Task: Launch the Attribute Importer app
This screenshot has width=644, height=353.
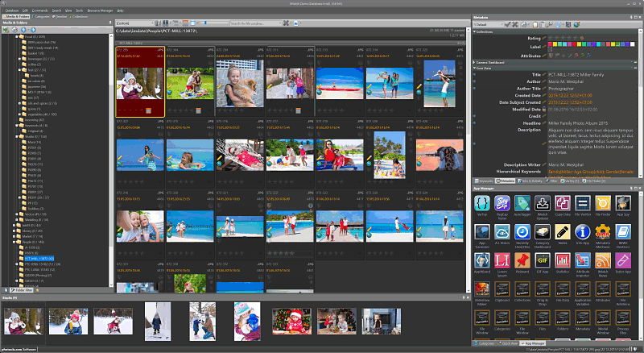Action: pyautogui.click(x=582, y=261)
